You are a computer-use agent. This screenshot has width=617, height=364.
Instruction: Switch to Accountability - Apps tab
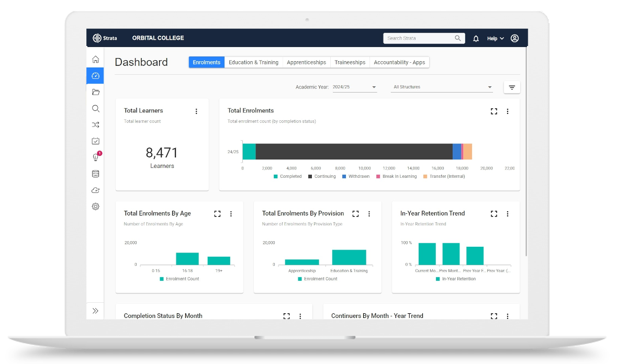[x=399, y=62]
